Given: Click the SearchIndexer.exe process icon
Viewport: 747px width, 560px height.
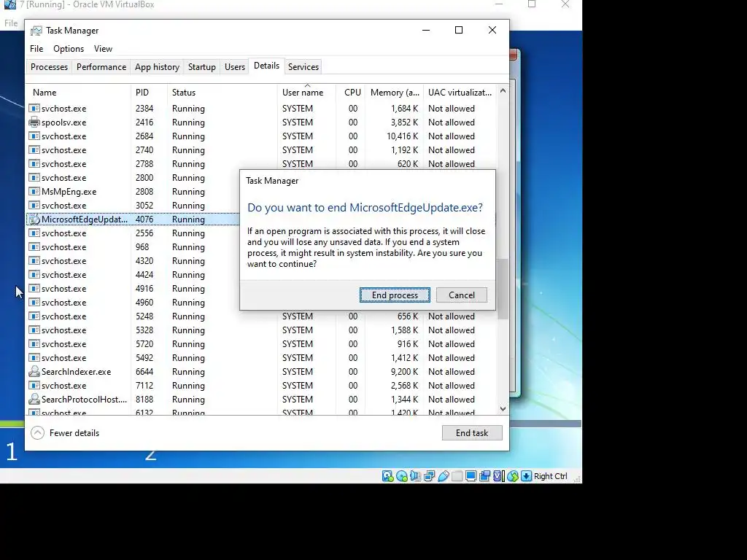Looking at the screenshot, I should pos(34,371).
